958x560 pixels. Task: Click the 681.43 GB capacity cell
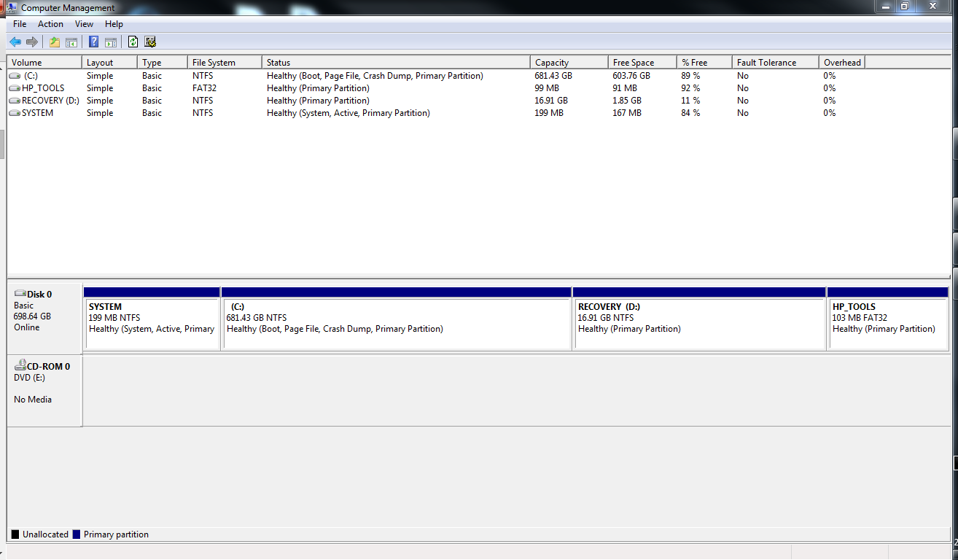pyautogui.click(x=553, y=76)
